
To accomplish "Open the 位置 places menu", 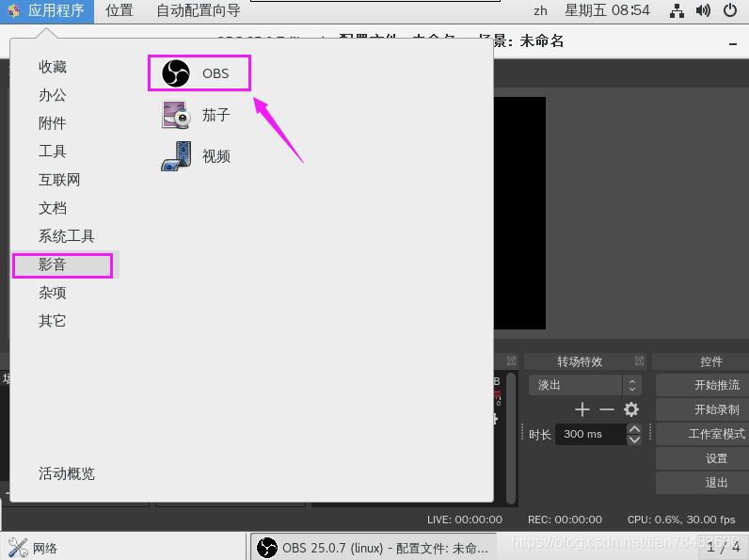I will click(120, 10).
